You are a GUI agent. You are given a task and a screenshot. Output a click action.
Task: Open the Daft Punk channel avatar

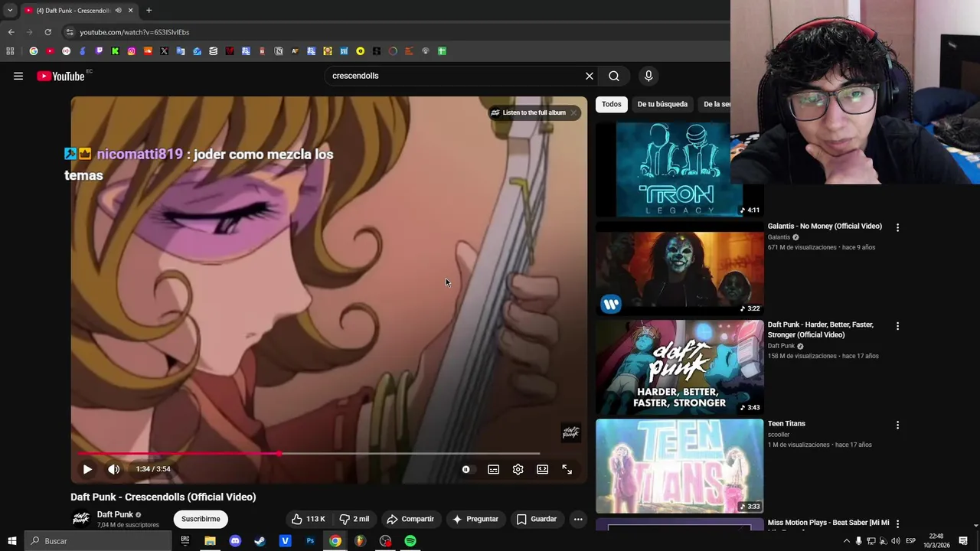(80, 519)
